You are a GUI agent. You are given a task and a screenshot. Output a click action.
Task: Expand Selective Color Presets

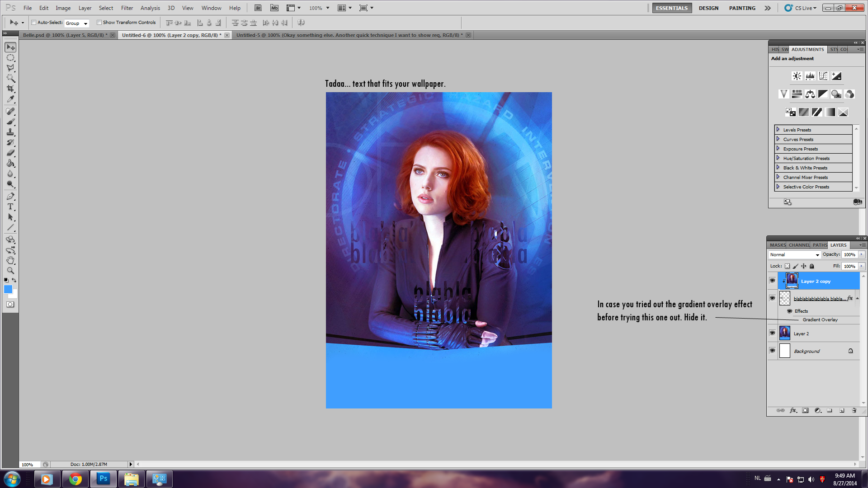point(778,187)
